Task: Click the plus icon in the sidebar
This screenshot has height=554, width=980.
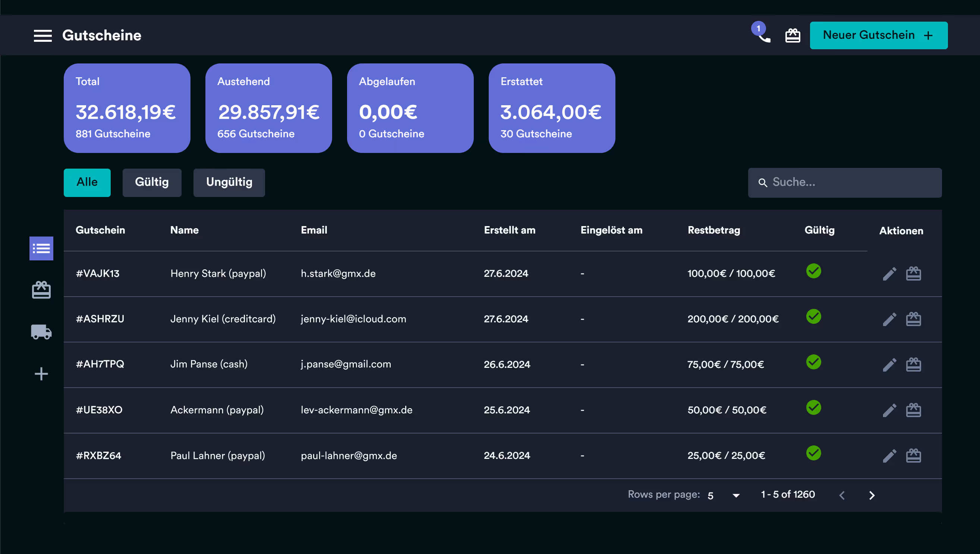Action: 41,373
